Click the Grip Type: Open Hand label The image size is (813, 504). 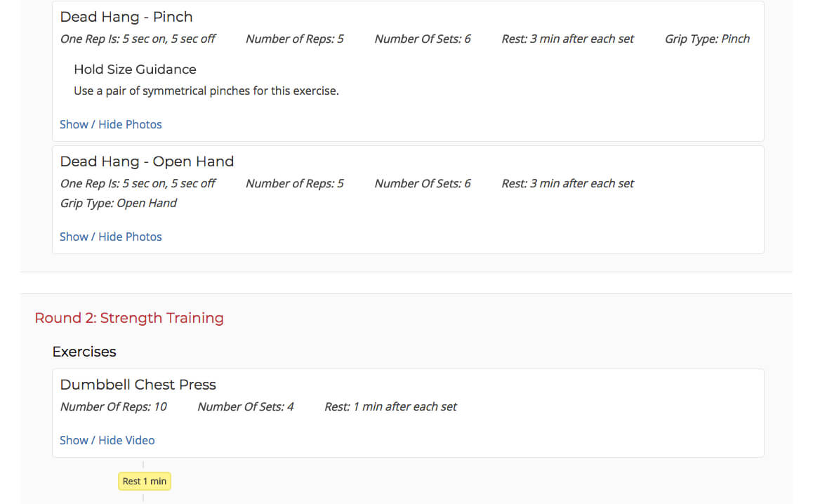[x=118, y=204]
